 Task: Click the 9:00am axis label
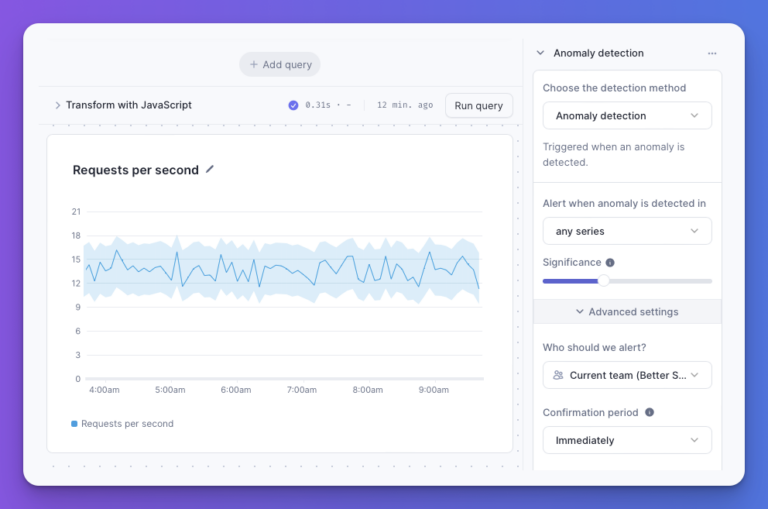(x=433, y=390)
